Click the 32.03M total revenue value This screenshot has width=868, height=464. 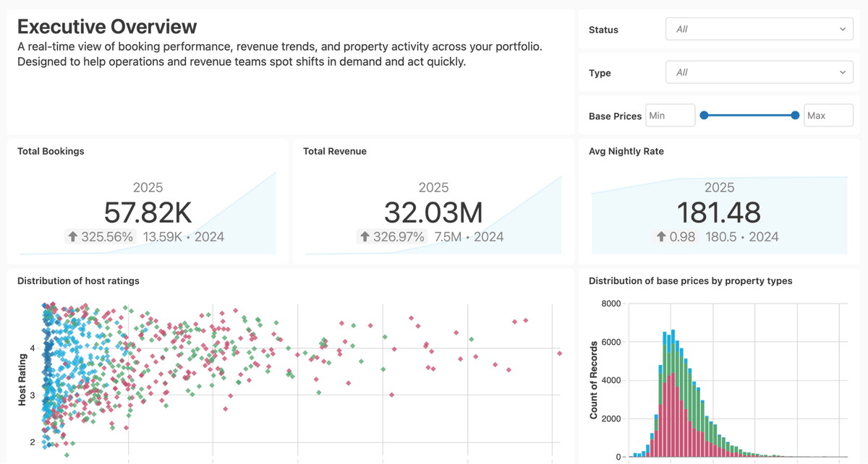pos(433,212)
